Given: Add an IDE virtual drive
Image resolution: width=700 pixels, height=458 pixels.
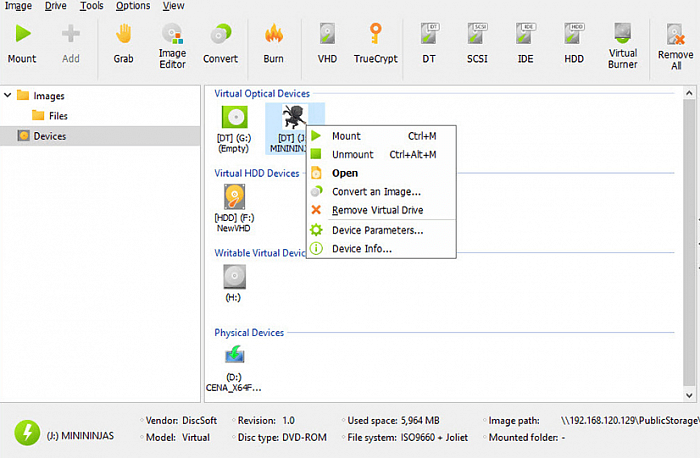Looking at the screenshot, I should (x=525, y=44).
